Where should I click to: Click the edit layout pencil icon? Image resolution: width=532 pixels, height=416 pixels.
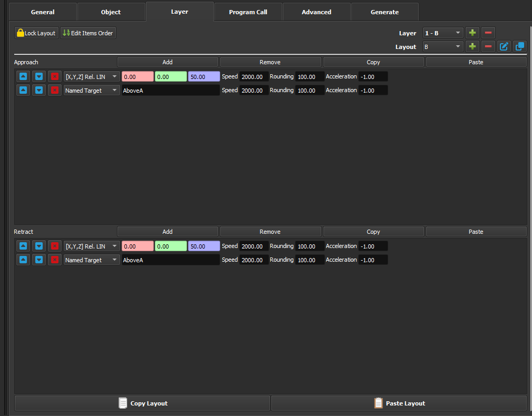pyautogui.click(x=504, y=47)
